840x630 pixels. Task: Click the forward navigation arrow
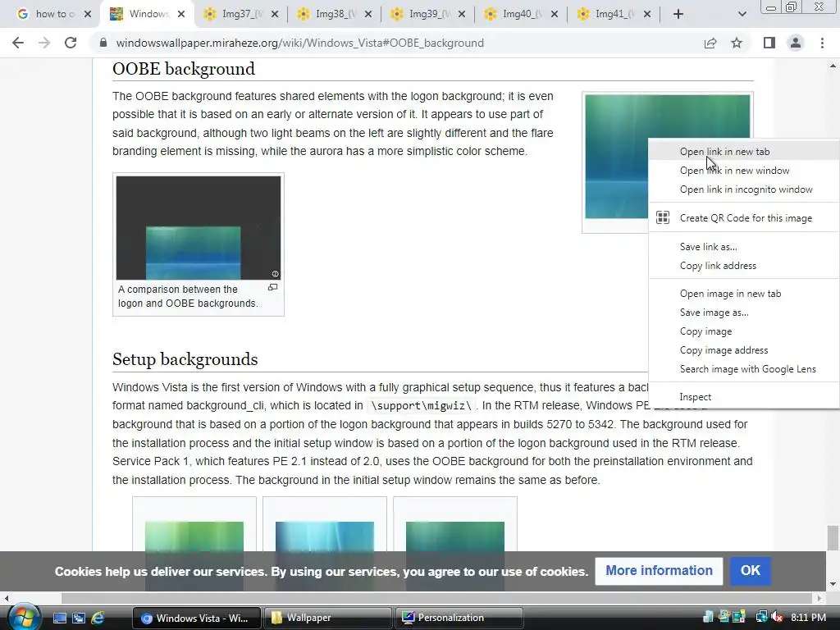click(x=44, y=43)
